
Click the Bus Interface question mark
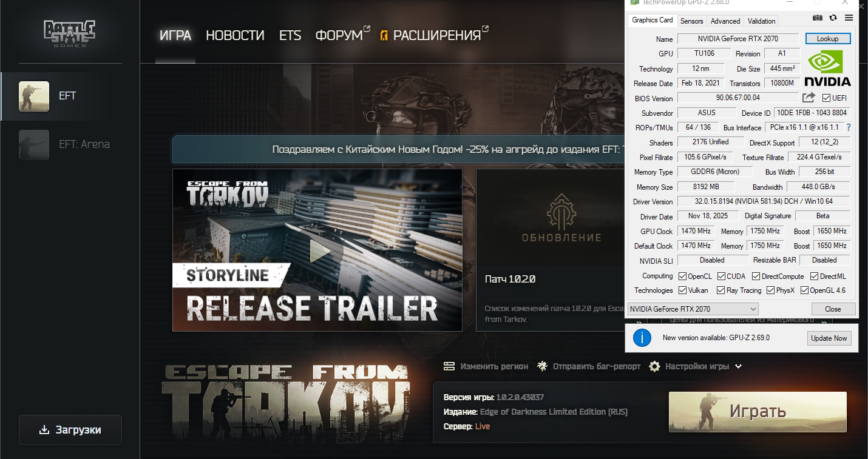[x=848, y=127]
